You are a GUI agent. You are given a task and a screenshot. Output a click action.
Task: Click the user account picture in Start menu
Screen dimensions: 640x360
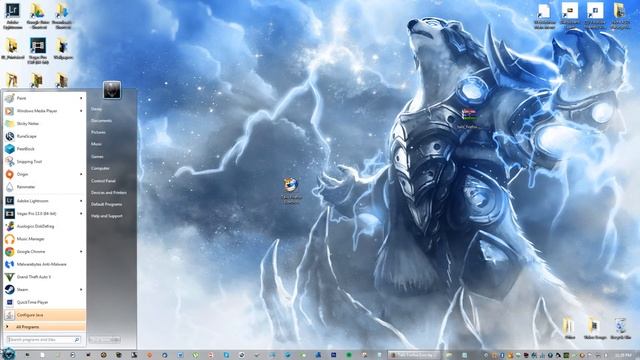coord(112,90)
